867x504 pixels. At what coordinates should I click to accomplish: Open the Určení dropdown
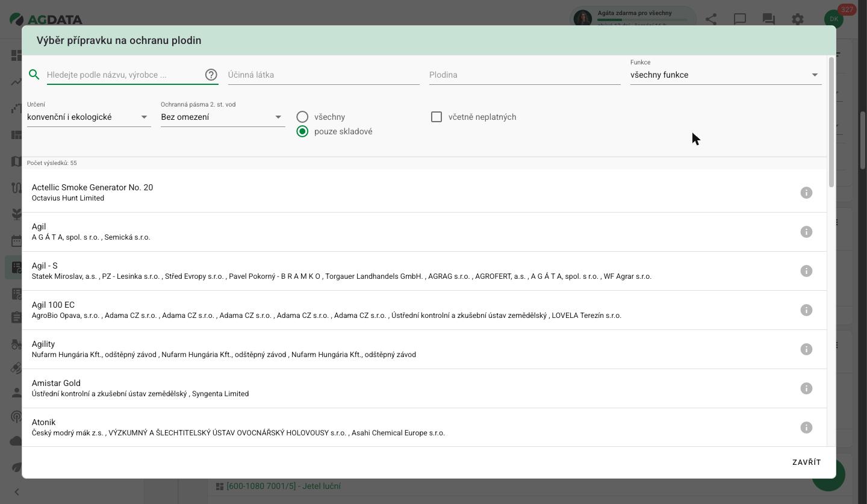click(x=89, y=117)
